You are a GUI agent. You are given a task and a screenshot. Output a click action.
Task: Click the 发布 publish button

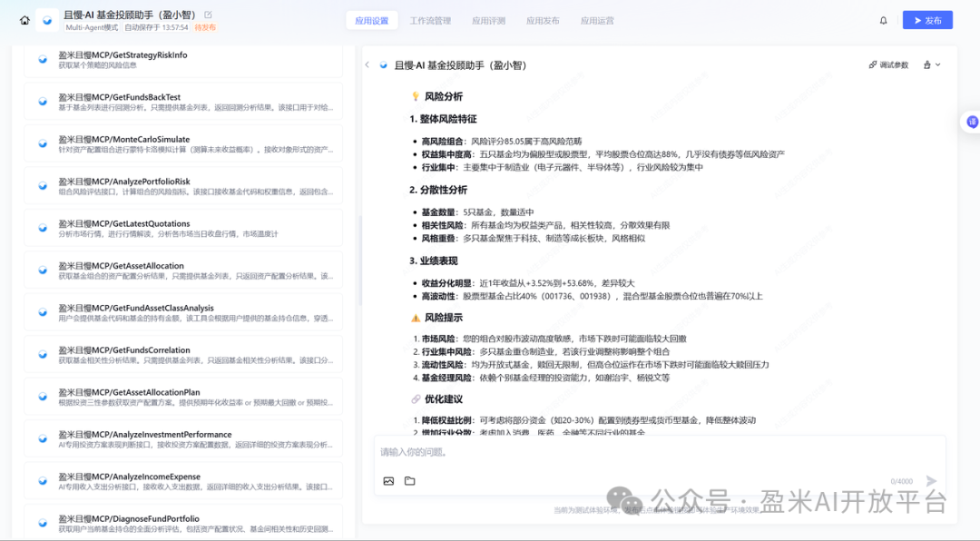927,19
